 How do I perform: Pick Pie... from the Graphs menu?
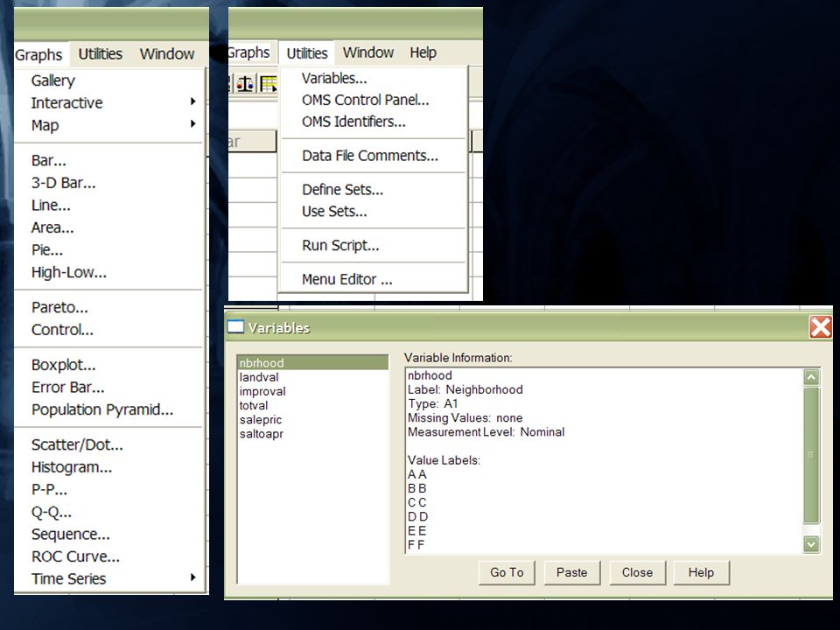coord(47,250)
